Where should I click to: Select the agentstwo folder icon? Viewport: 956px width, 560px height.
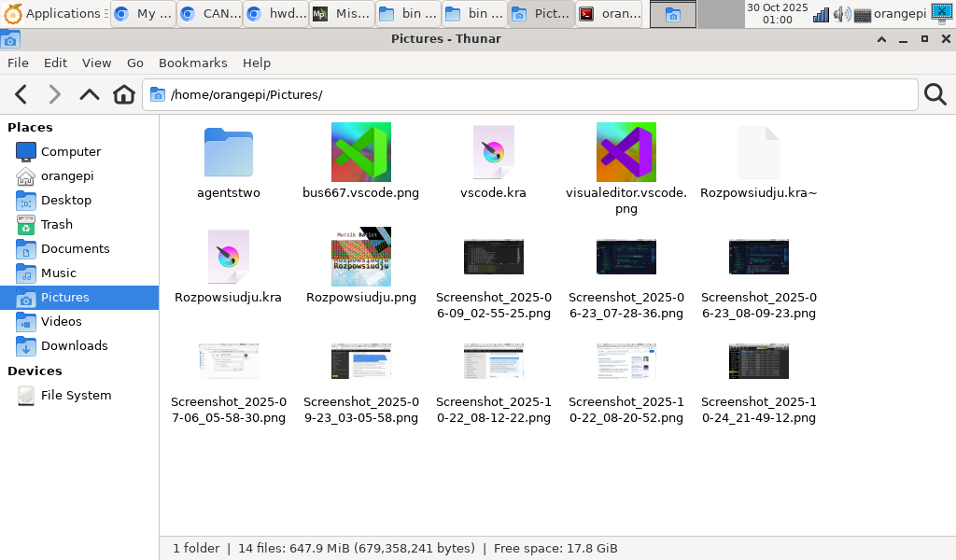tap(229, 152)
